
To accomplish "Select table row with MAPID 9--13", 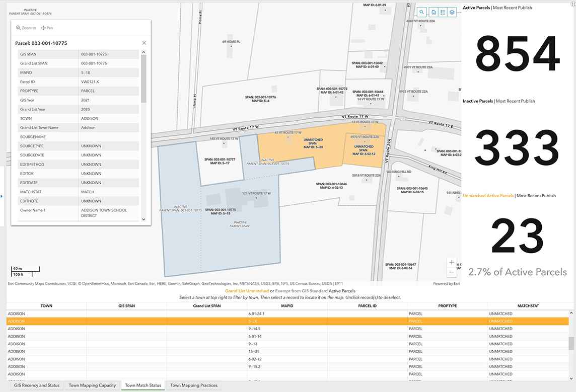I will (287, 344).
